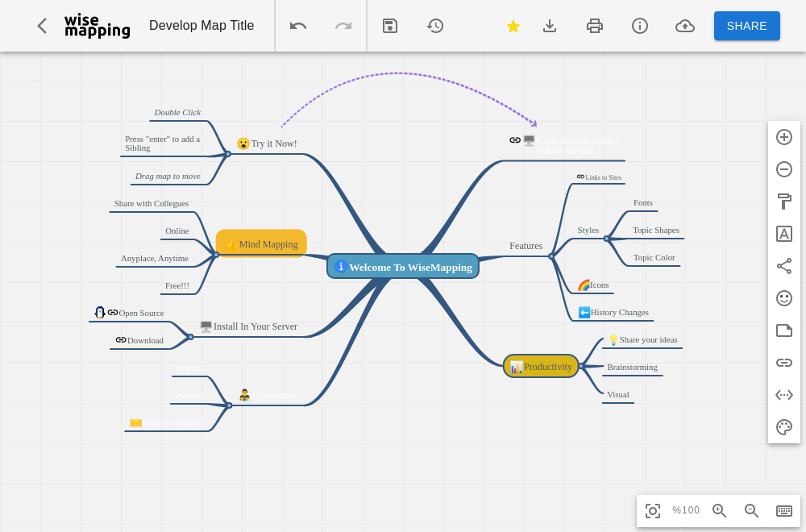Select the 'Anyplace, Anytime' subtopic
The height and width of the screenshot is (532, 806).
[154, 259]
